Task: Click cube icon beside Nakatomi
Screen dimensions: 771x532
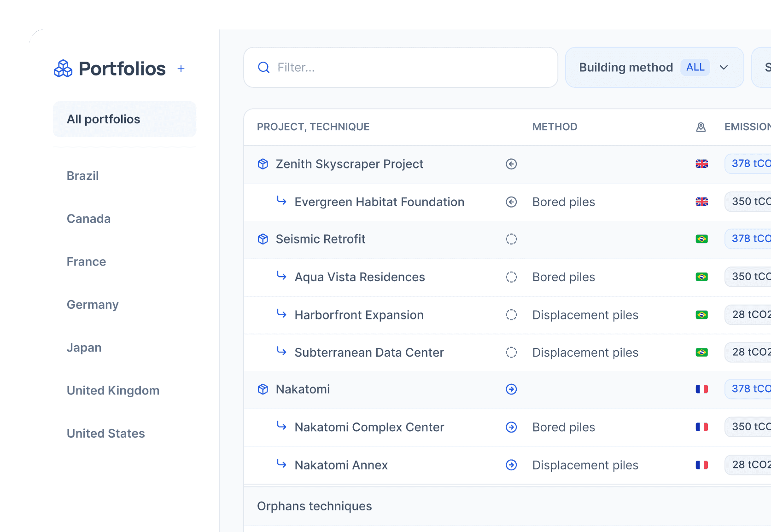Action: click(x=263, y=389)
